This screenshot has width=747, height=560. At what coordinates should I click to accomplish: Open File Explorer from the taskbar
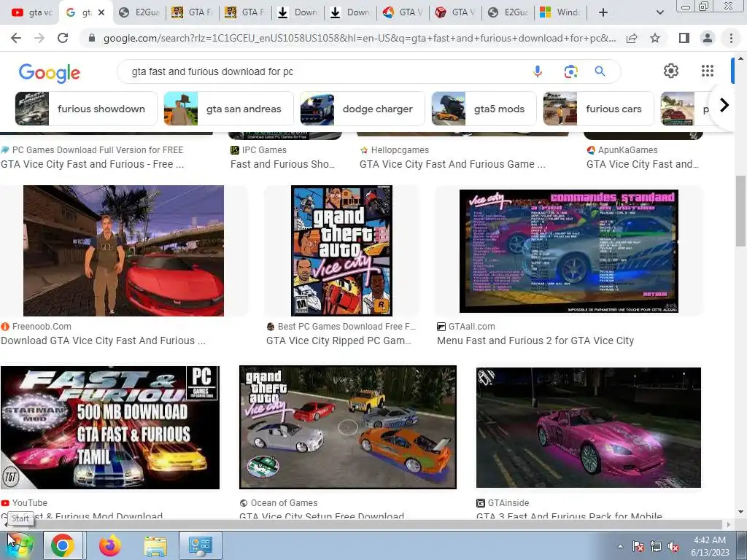(155, 545)
